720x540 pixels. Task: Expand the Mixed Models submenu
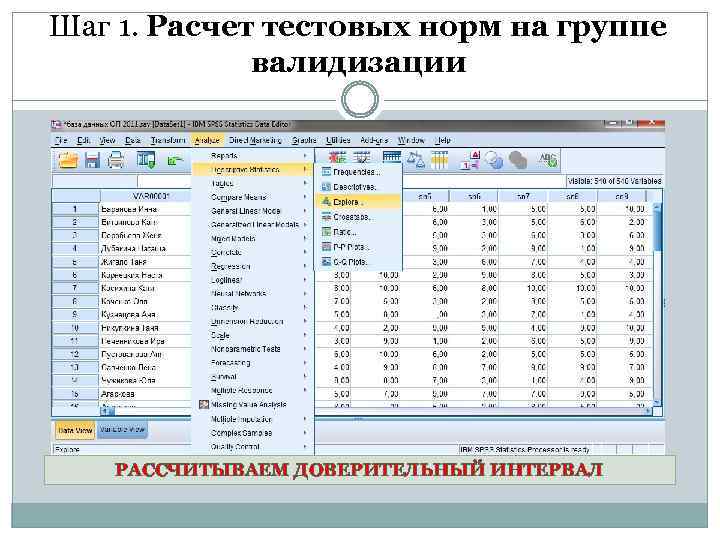coord(253,239)
